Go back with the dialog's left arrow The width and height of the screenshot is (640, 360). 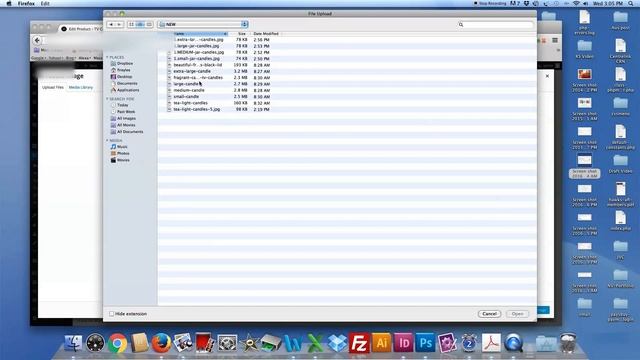(x=111, y=24)
